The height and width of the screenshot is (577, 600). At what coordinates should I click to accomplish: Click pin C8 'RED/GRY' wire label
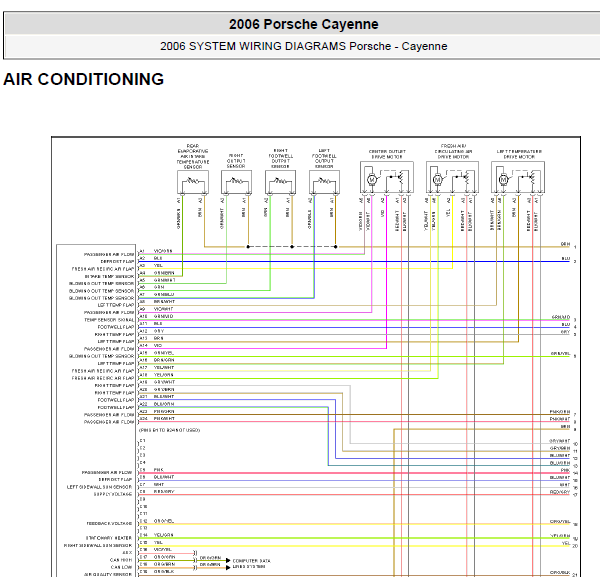pos(164,491)
